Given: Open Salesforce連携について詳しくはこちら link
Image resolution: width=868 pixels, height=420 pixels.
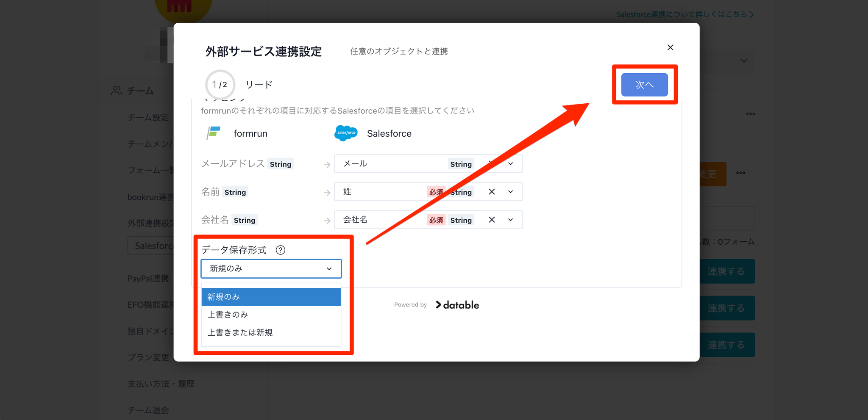Looking at the screenshot, I should tap(685, 14).
